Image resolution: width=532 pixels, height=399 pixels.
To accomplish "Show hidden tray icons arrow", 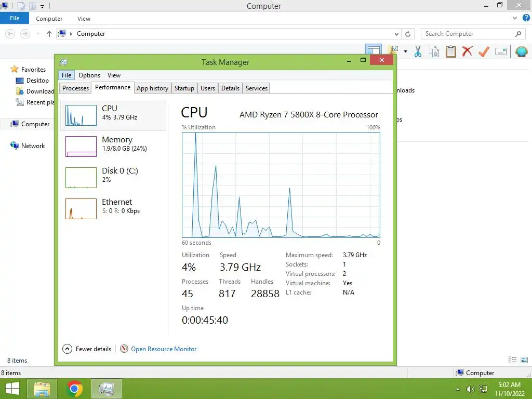I will (x=458, y=389).
